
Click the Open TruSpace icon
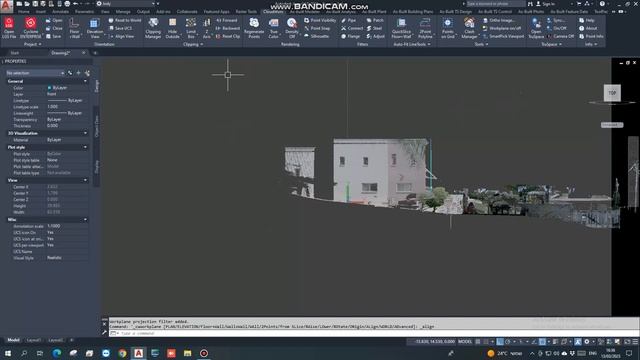click(536, 28)
